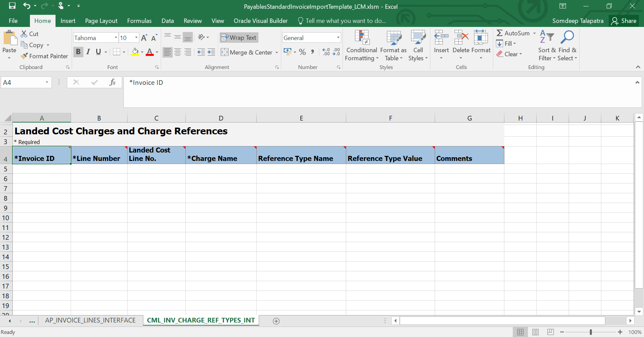Click Page Layout view button in status bar
644x337 pixels.
click(535, 332)
